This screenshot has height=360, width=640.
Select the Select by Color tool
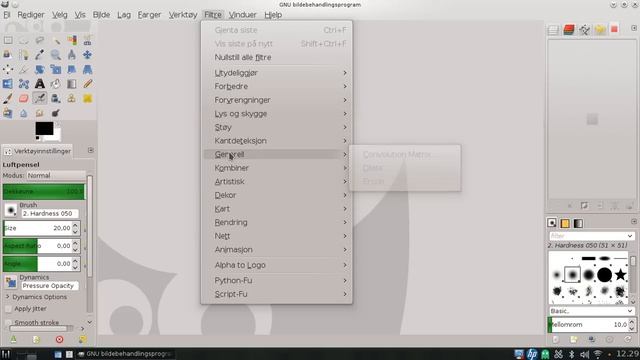pyautogui.click(x=72, y=40)
